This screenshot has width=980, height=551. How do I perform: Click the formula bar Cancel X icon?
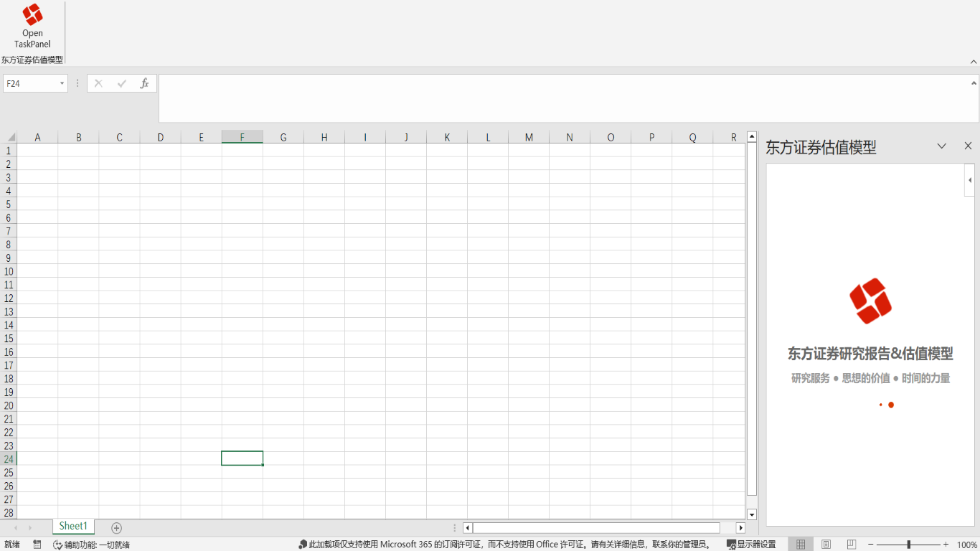click(98, 84)
